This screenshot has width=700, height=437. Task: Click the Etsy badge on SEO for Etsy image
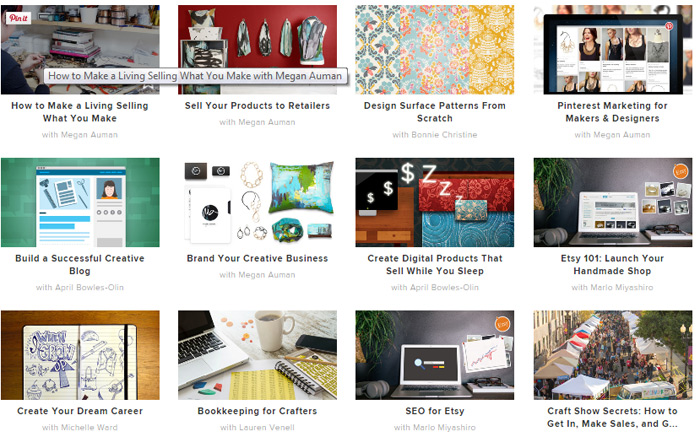[x=502, y=324]
